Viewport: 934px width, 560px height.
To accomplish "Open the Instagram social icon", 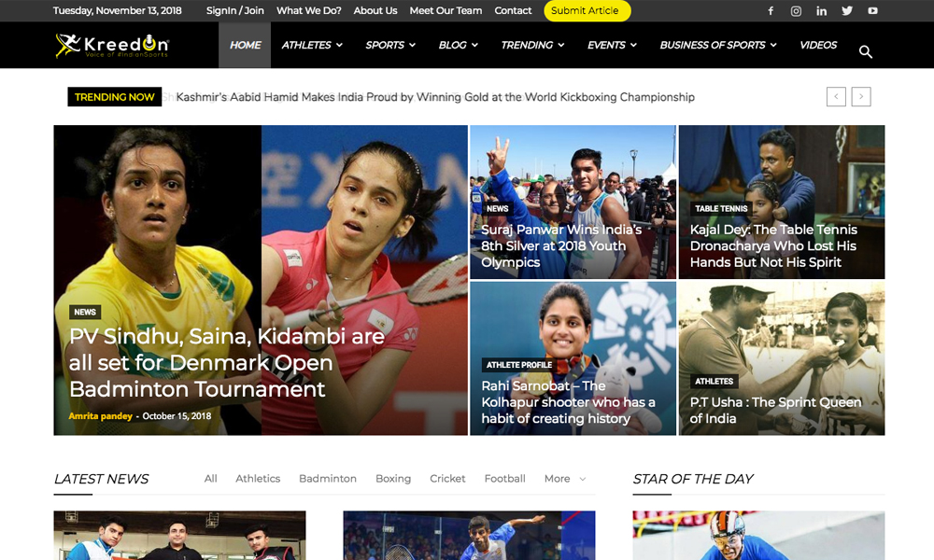I will 796,11.
